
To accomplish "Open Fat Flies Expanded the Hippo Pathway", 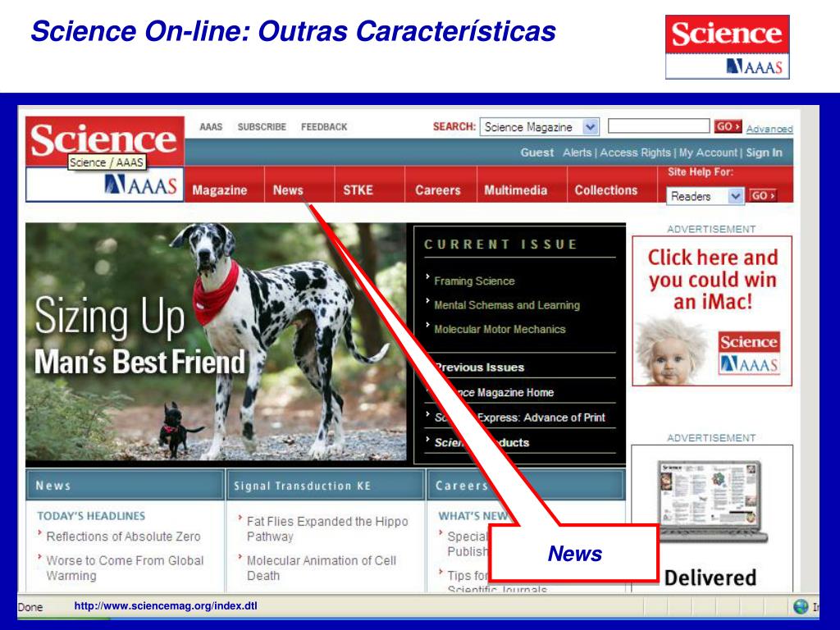I will pyautogui.click(x=327, y=529).
